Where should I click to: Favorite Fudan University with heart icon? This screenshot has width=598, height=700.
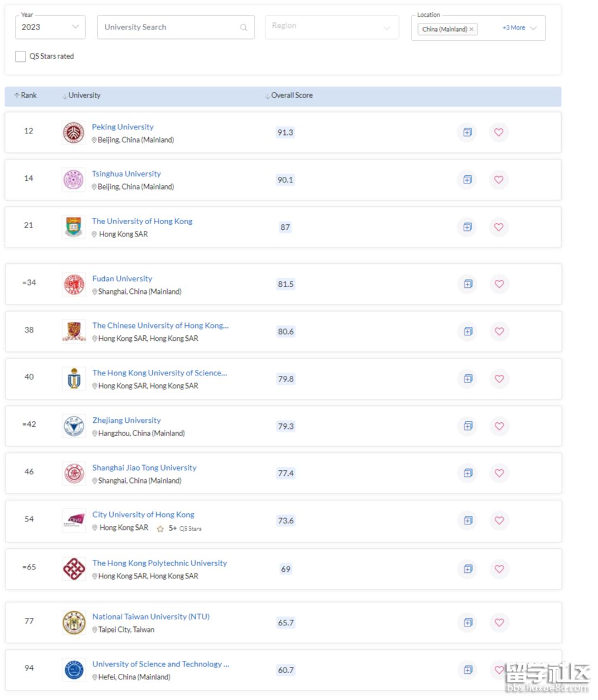click(x=499, y=284)
